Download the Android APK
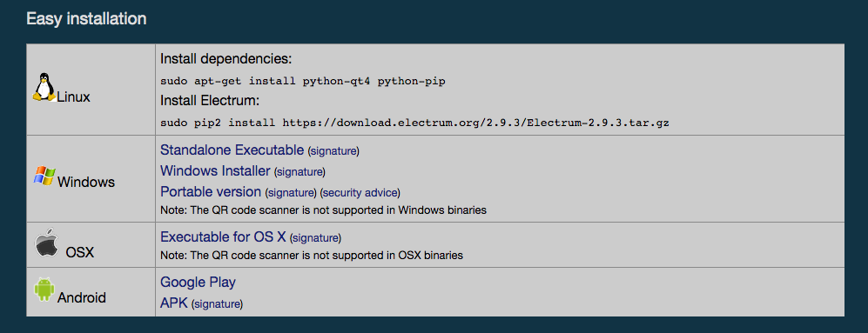The height and width of the screenshot is (333, 868). pos(174,303)
